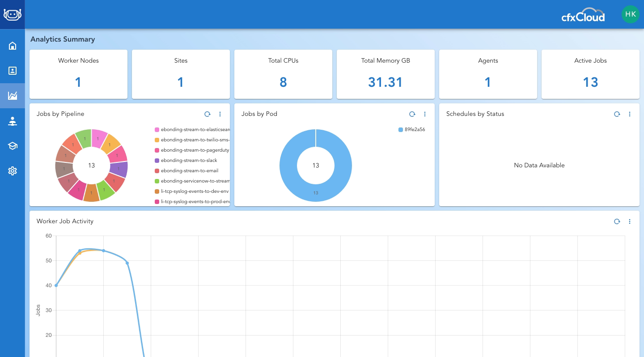Click the 8 total CPUs value
The image size is (644, 357).
pyautogui.click(x=283, y=82)
